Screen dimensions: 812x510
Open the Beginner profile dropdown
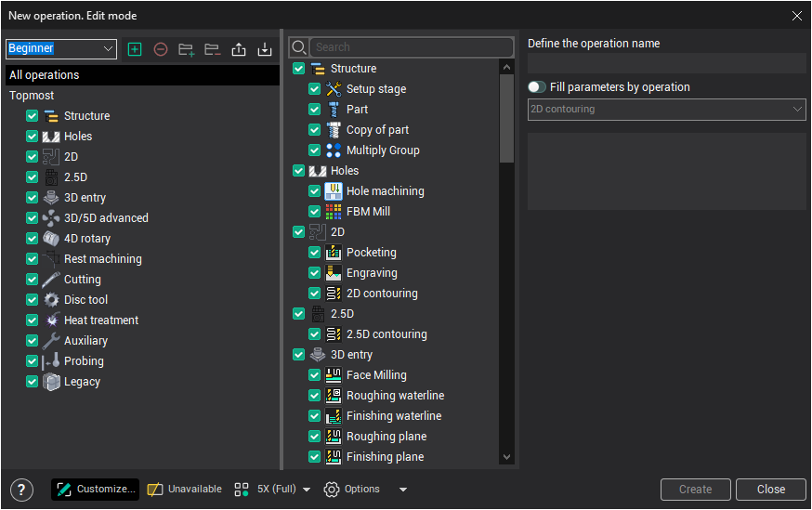[x=60, y=48]
